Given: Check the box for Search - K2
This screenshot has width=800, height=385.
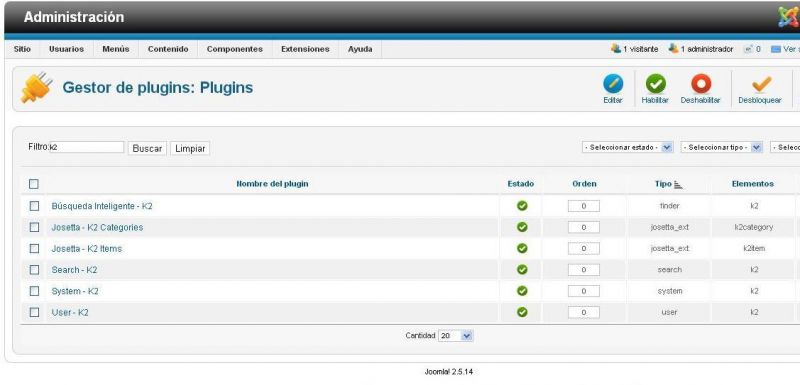Looking at the screenshot, I should click(x=34, y=270).
